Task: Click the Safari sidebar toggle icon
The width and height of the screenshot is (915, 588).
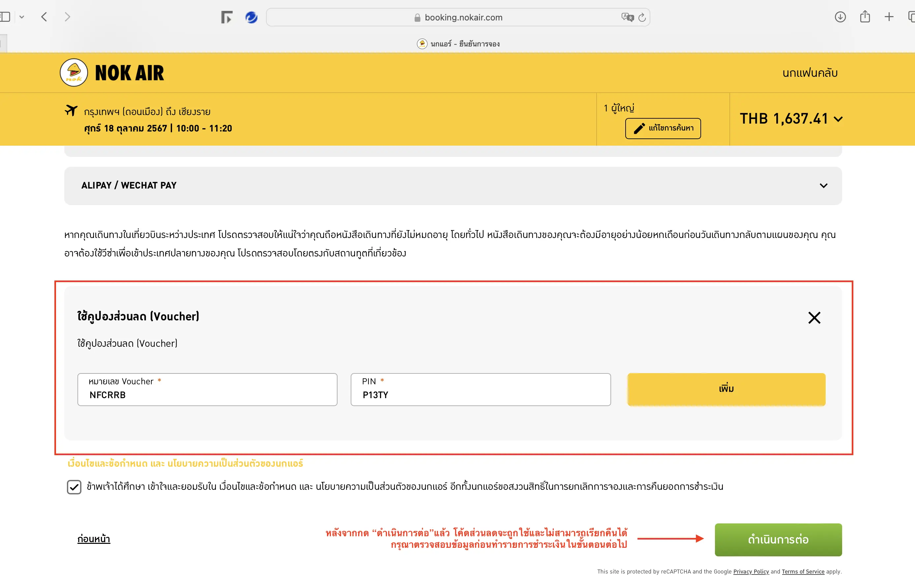Action: coord(5,17)
